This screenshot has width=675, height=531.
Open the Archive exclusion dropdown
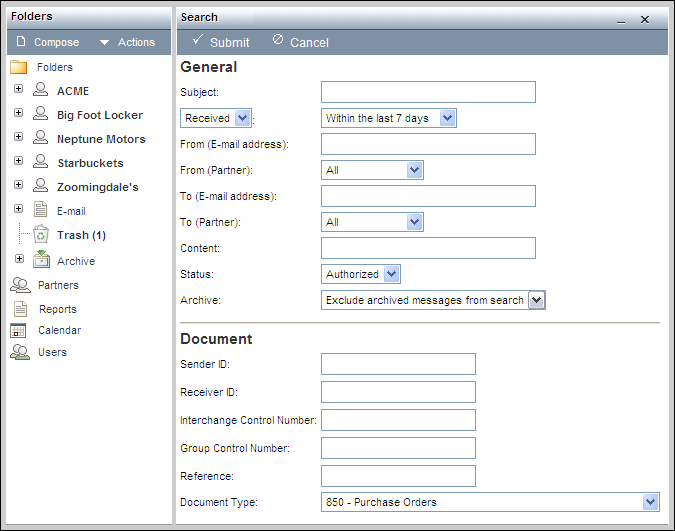[434, 300]
